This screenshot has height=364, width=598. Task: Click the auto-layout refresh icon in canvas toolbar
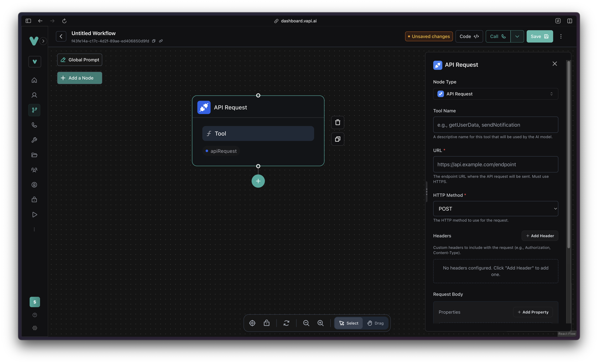click(286, 323)
